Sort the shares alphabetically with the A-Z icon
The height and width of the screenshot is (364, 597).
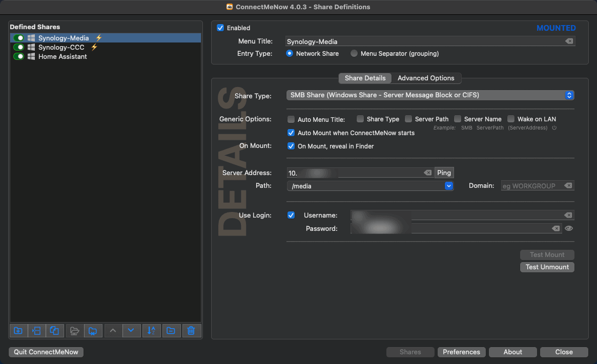[x=152, y=331]
